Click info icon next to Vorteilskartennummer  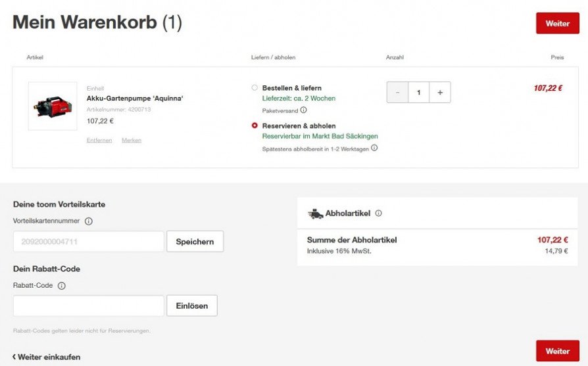pyautogui.click(x=89, y=221)
